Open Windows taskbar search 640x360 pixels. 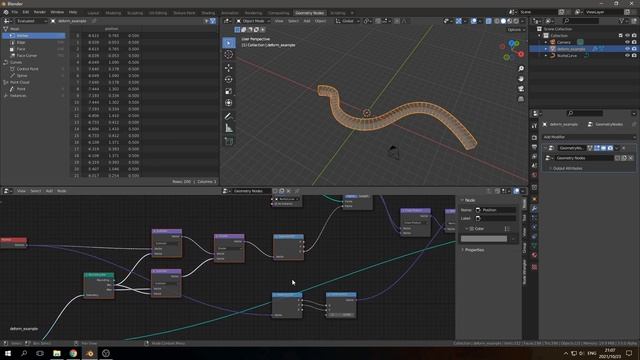click(24, 353)
